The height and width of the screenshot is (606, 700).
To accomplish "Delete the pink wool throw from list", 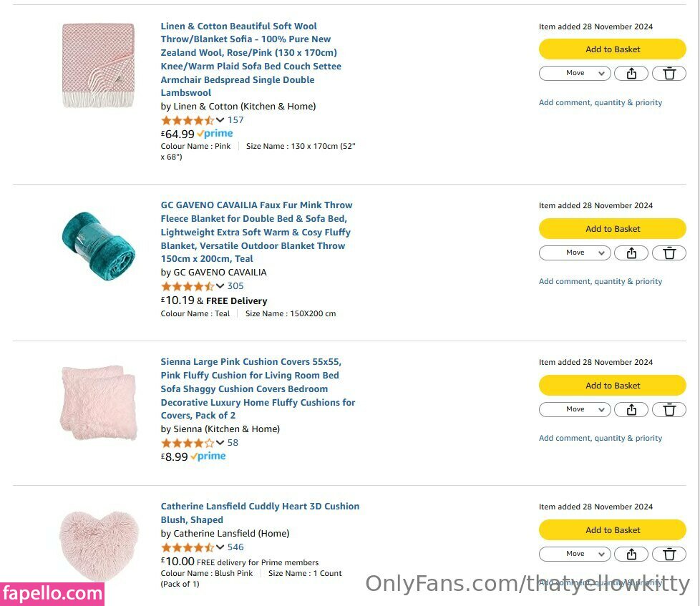I will click(669, 73).
